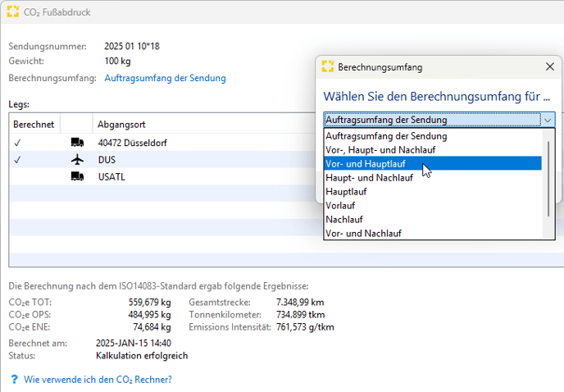Click the blue question mark help icon

(x=15, y=380)
